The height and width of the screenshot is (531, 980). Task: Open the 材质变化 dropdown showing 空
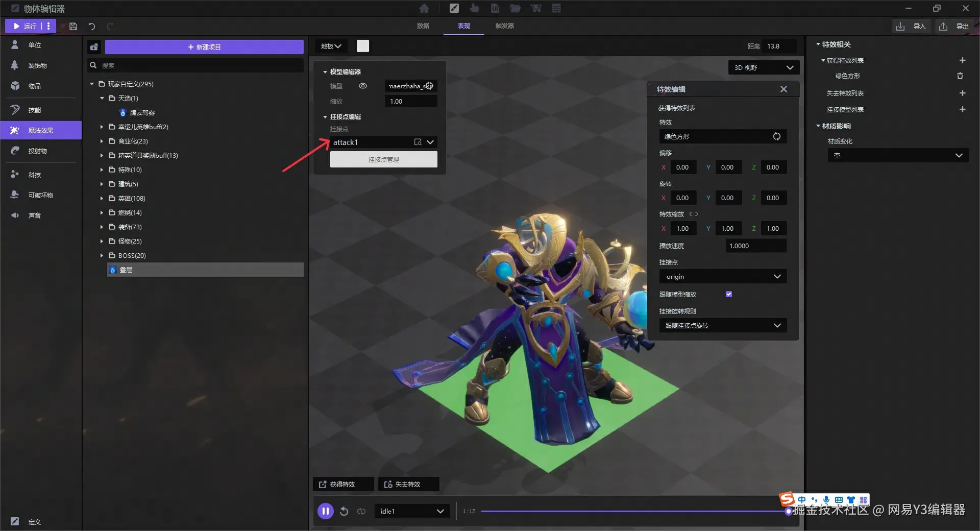click(898, 155)
